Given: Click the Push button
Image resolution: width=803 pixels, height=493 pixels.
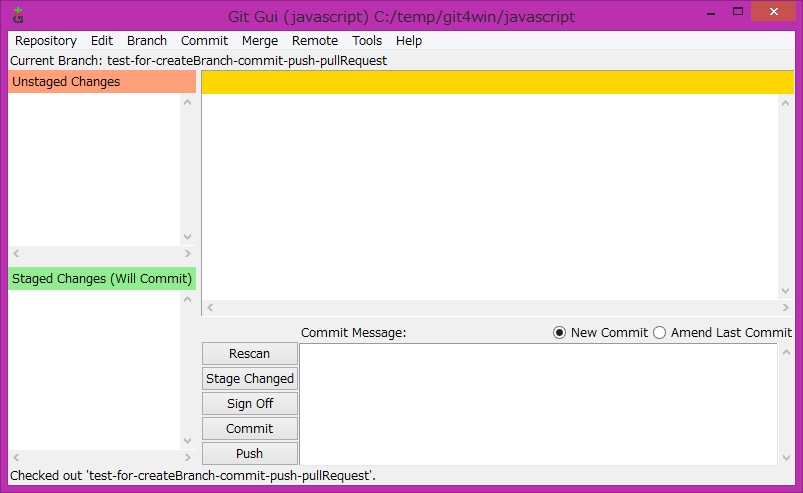Looking at the screenshot, I should (x=250, y=454).
